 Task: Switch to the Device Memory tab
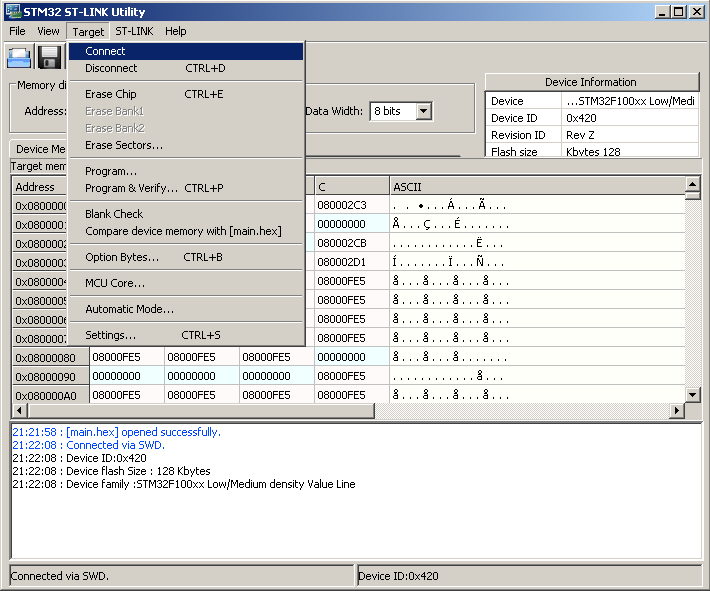point(40,149)
